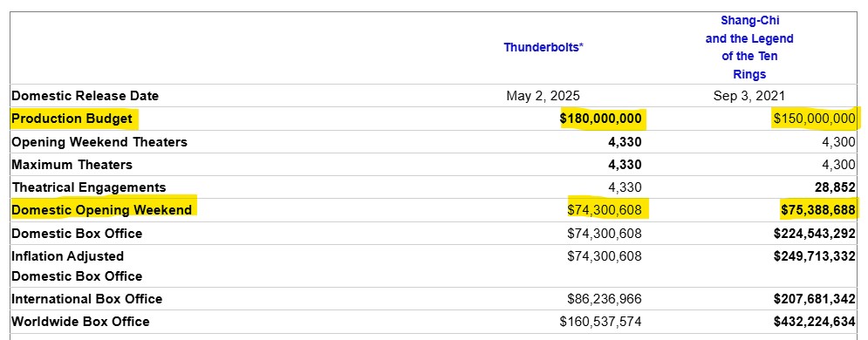Select the $86,236,966 international value

coord(605,299)
